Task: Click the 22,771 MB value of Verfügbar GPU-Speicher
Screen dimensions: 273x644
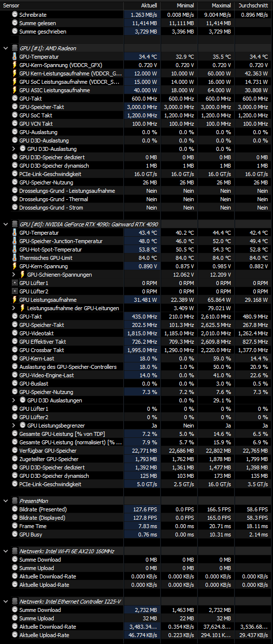Action: pos(145,451)
